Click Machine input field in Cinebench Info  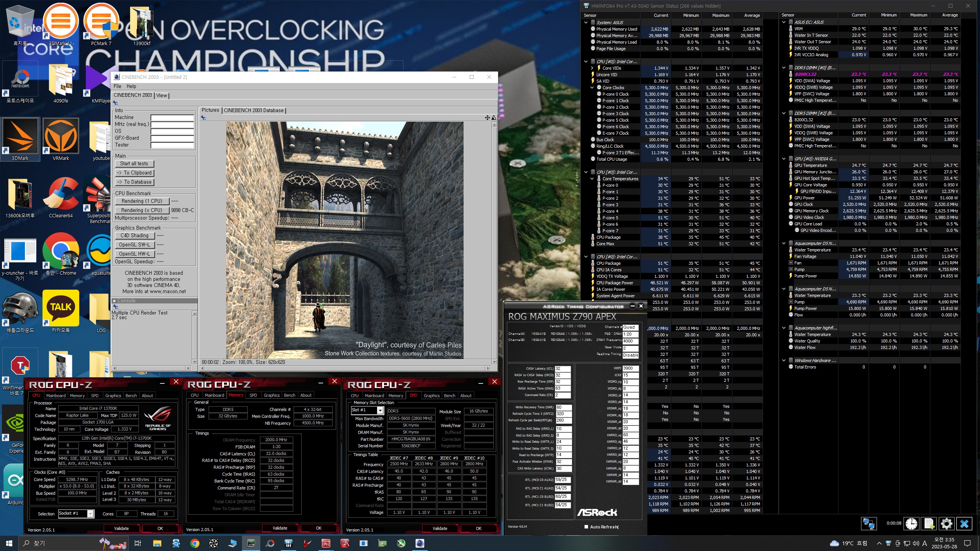[172, 117]
